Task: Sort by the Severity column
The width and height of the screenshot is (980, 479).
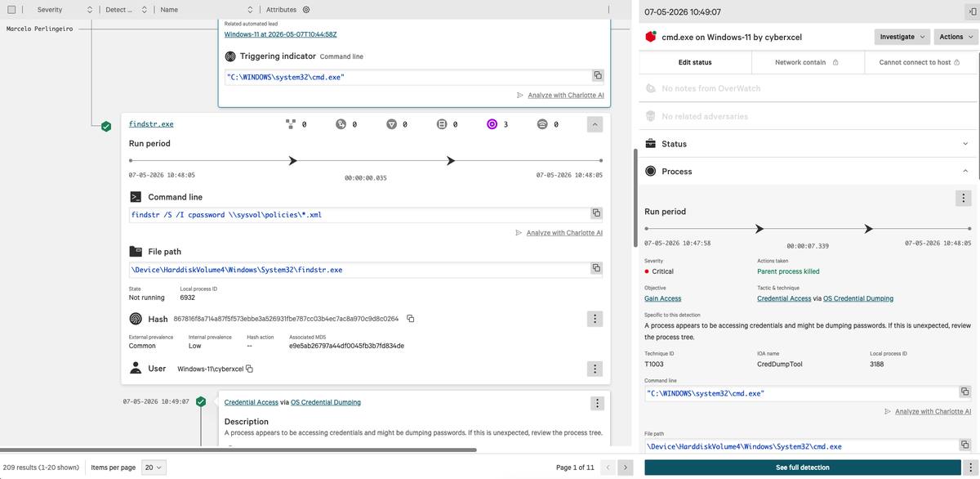Action: (x=89, y=10)
